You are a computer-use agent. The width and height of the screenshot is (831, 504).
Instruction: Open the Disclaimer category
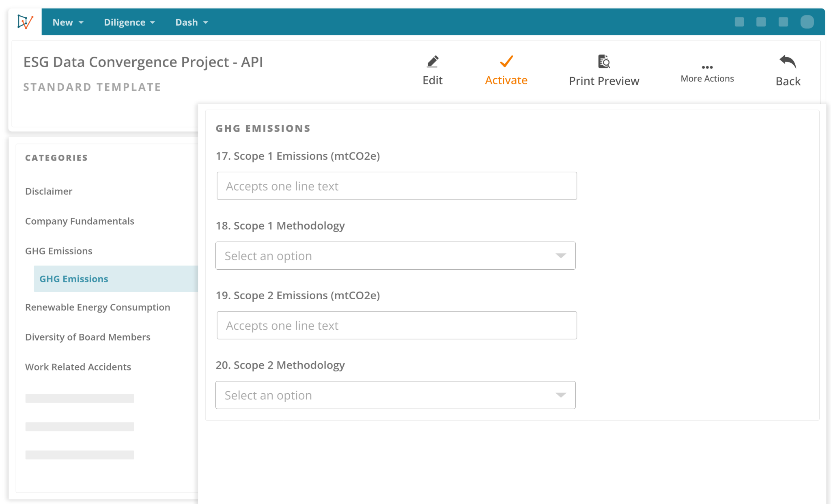point(49,191)
